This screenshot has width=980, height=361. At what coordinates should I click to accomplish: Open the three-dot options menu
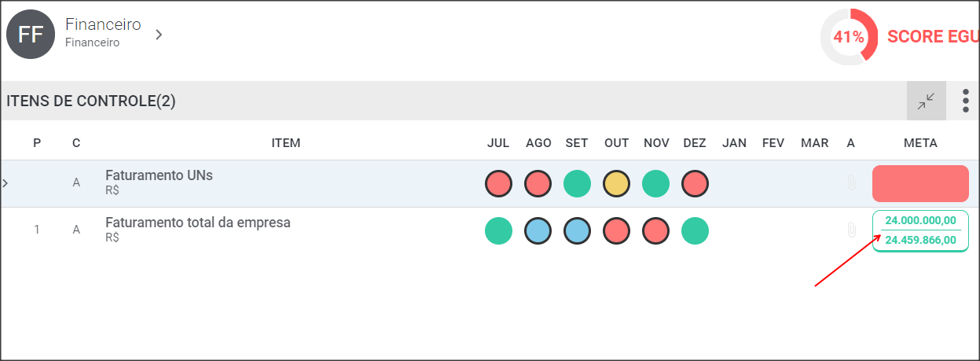(966, 101)
